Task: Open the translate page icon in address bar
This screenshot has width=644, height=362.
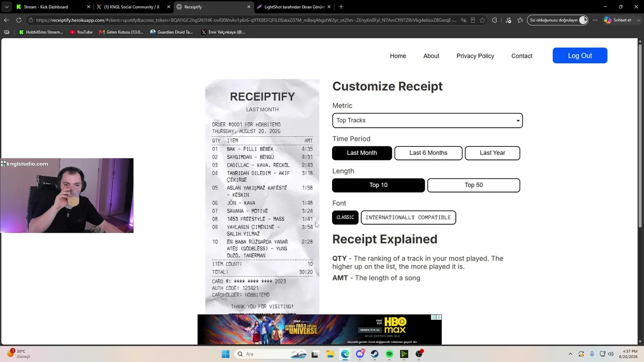Action: click(463, 20)
